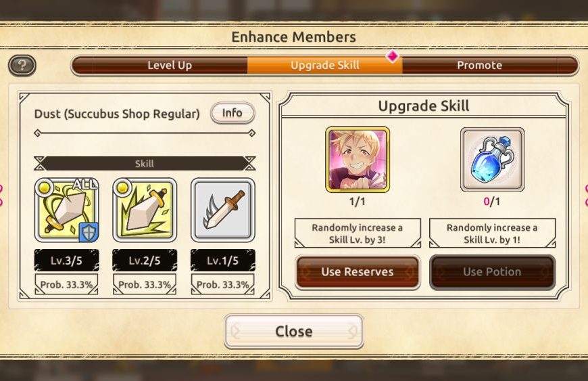The image size is (588, 381).
Task: Select the gray claw sword skill icon
Action: point(223,210)
